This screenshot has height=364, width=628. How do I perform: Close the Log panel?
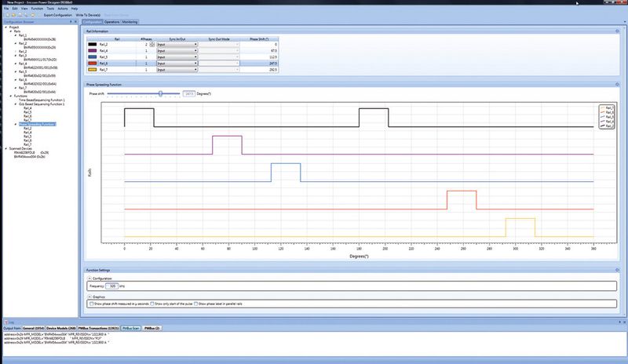[624, 322]
